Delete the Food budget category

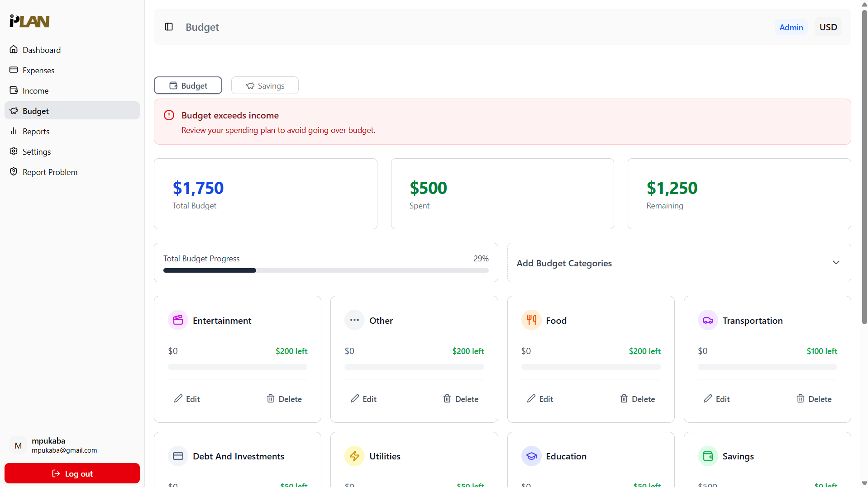(637, 399)
